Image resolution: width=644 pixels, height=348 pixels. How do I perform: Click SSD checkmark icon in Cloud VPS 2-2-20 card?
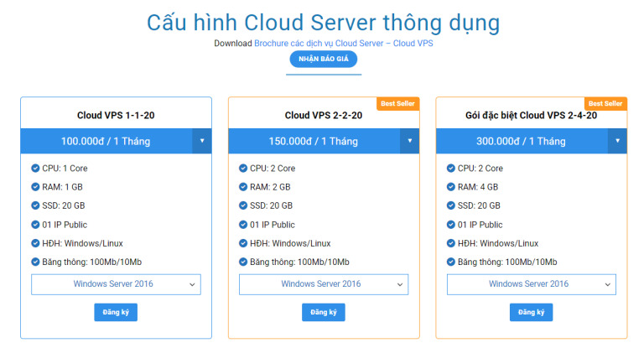click(x=243, y=205)
